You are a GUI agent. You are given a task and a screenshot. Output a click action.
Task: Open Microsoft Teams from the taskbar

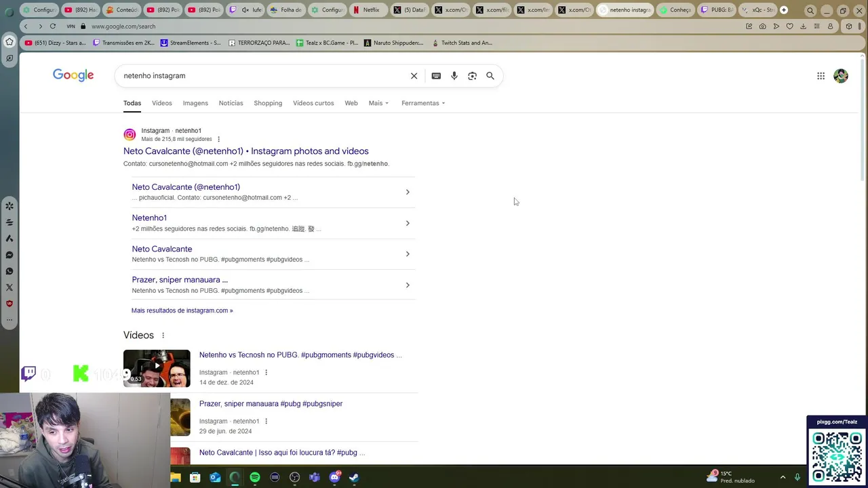(x=315, y=477)
